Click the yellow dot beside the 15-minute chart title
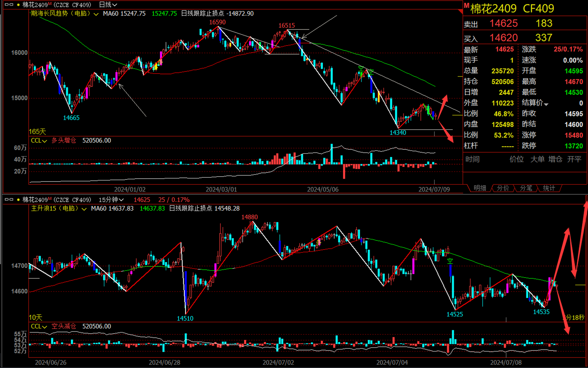The width and height of the screenshot is (588, 368). click(18, 200)
